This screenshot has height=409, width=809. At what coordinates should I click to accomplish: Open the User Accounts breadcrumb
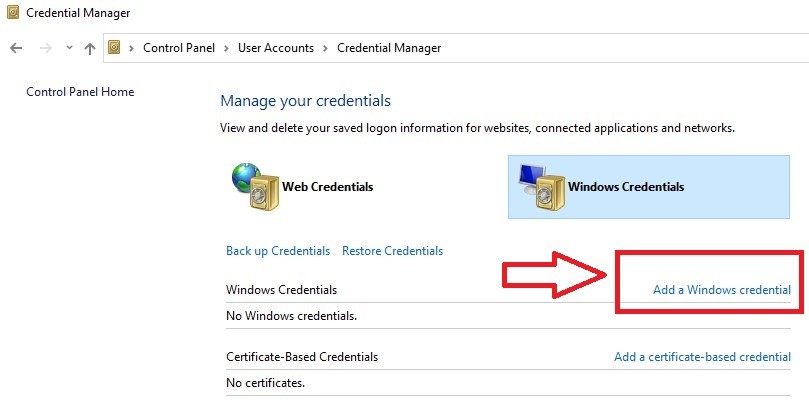coord(275,48)
